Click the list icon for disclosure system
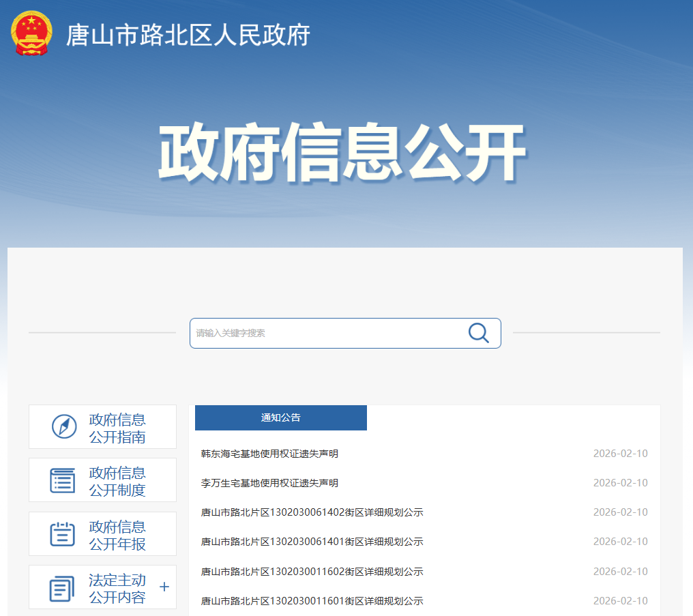 coord(63,480)
